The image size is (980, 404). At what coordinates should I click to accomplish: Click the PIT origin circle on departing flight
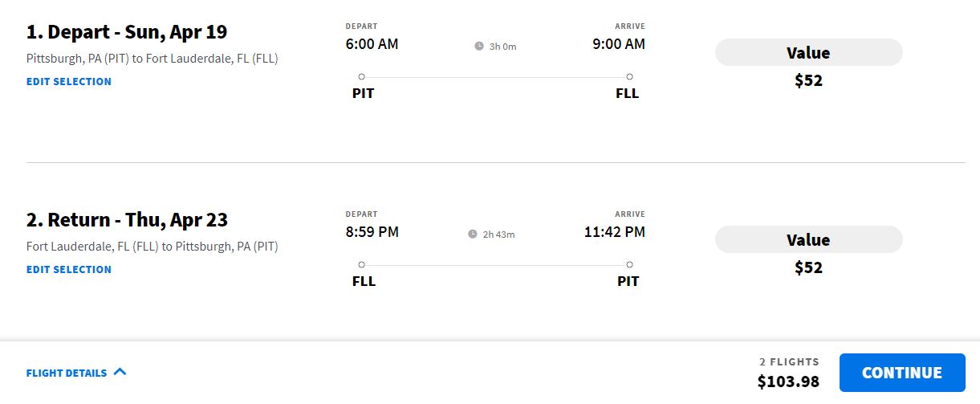[362, 77]
